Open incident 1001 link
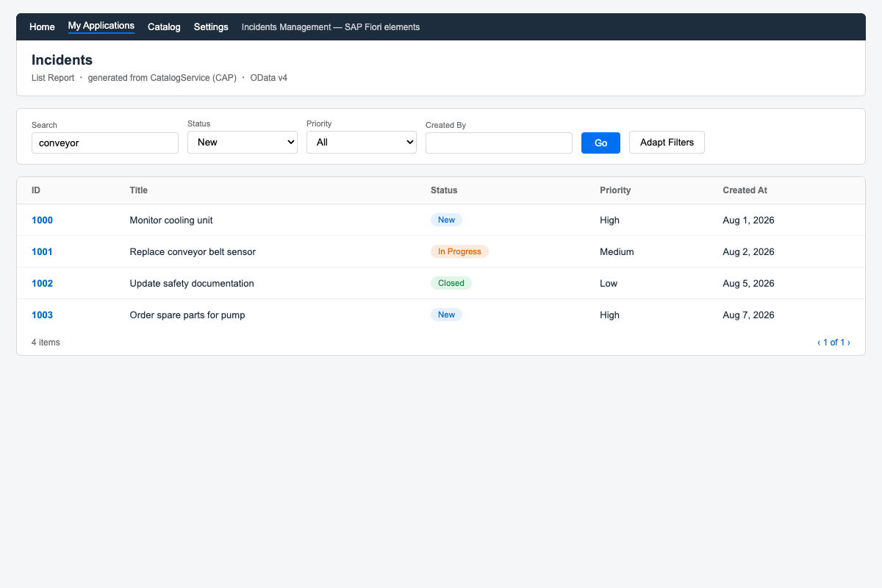Screen dimensions: 882x588 (x=42, y=251)
